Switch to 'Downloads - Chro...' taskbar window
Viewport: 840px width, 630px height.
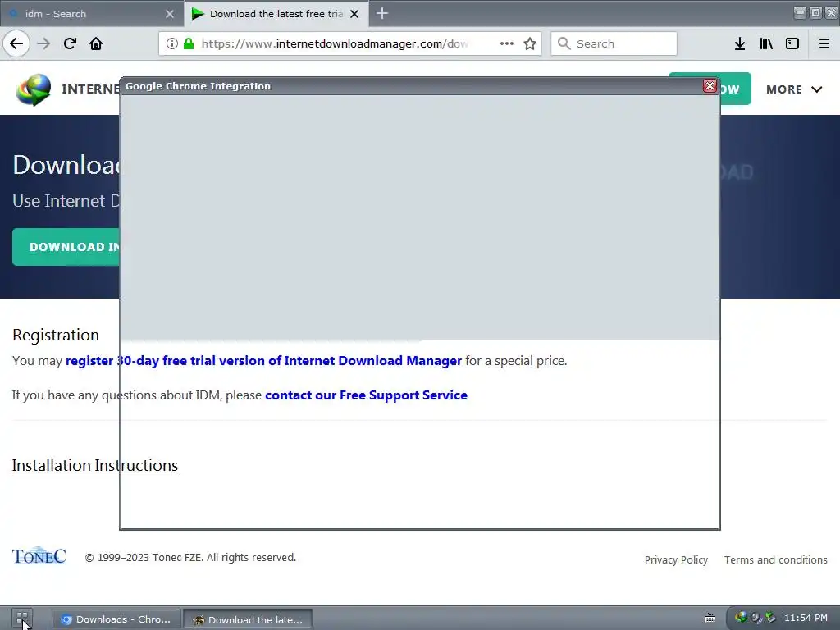point(116,619)
